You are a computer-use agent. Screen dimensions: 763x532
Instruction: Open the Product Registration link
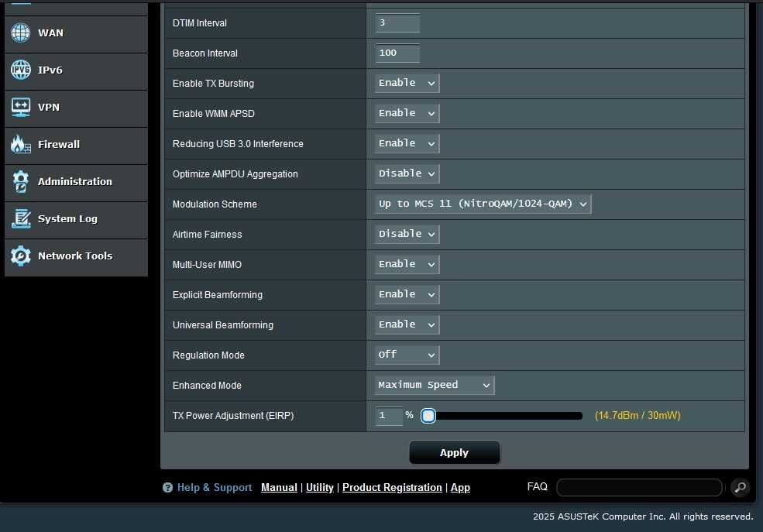tap(392, 487)
